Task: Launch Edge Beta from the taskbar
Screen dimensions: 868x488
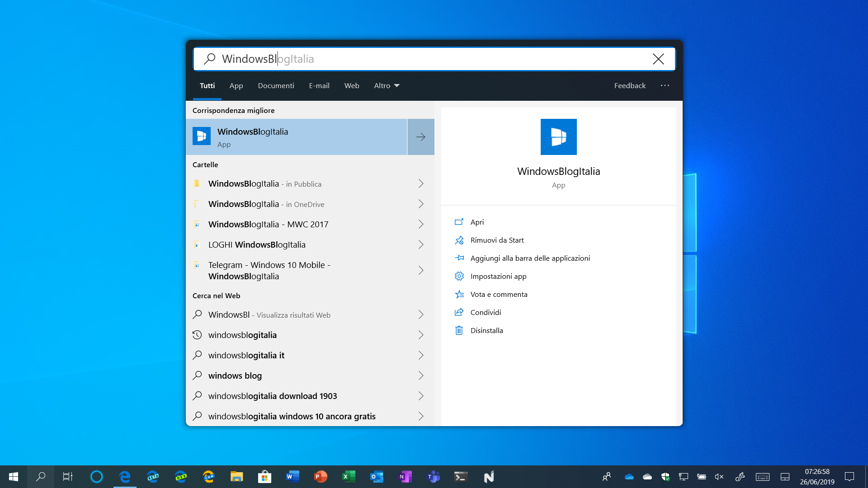Action: pyautogui.click(x=153, y=477)
